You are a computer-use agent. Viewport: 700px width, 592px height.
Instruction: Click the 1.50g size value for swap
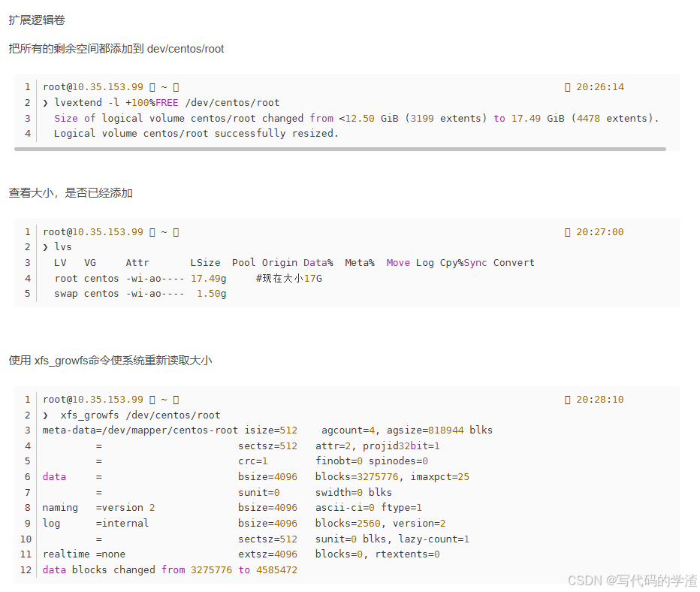[x=211, y=294]
